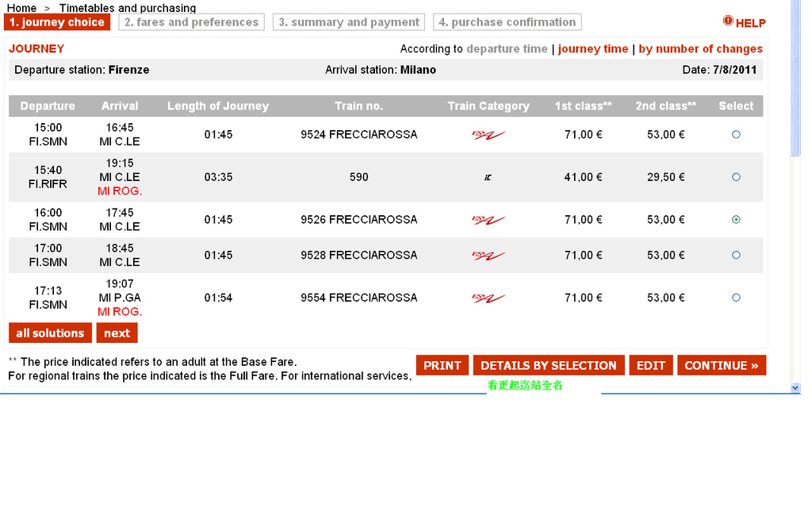Go to Home breadcrumb link

tap(21, 8)
